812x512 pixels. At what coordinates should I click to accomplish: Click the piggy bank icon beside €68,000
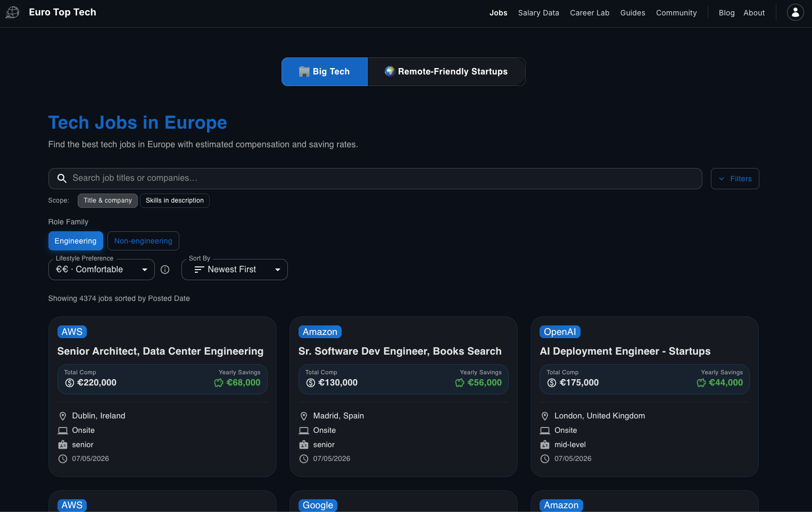point(219,383)
